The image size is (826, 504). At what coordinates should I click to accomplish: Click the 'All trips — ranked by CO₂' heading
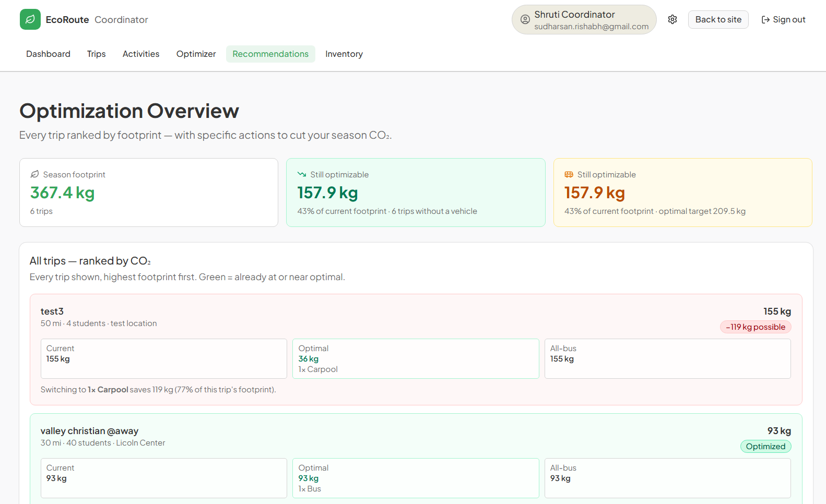(x=90, y=261)
